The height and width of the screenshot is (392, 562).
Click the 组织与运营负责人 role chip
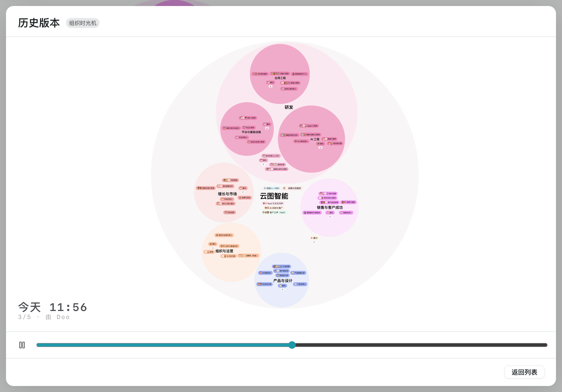[224, 235]
